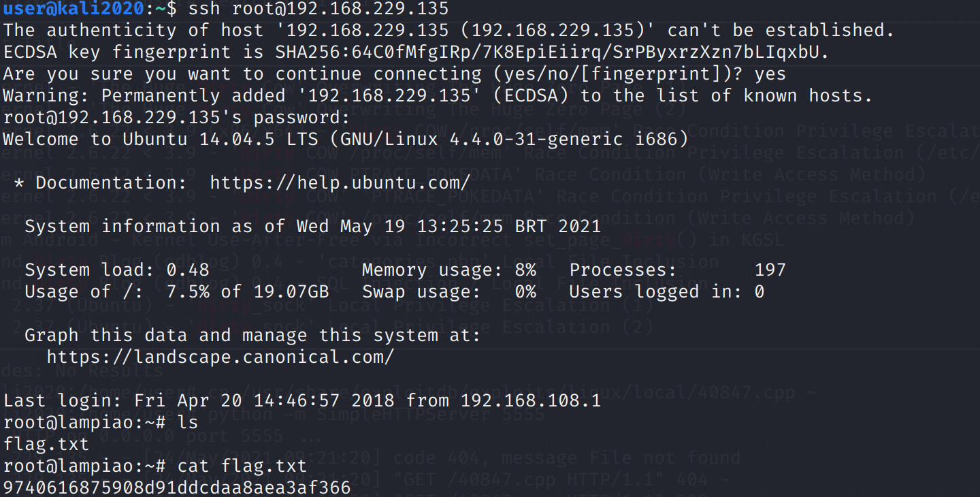
Task: Click the flag.txt filename in ls output
Action: pos(46,444)
